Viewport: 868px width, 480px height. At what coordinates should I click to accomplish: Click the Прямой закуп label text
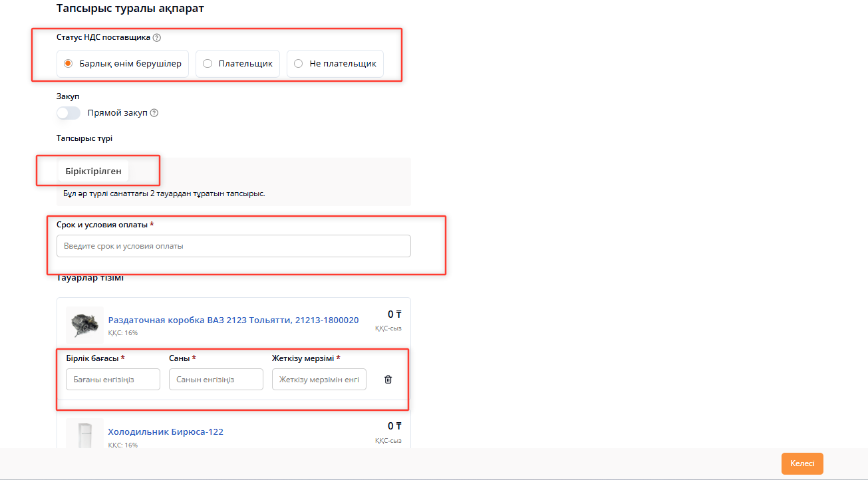tap(118, 113)
